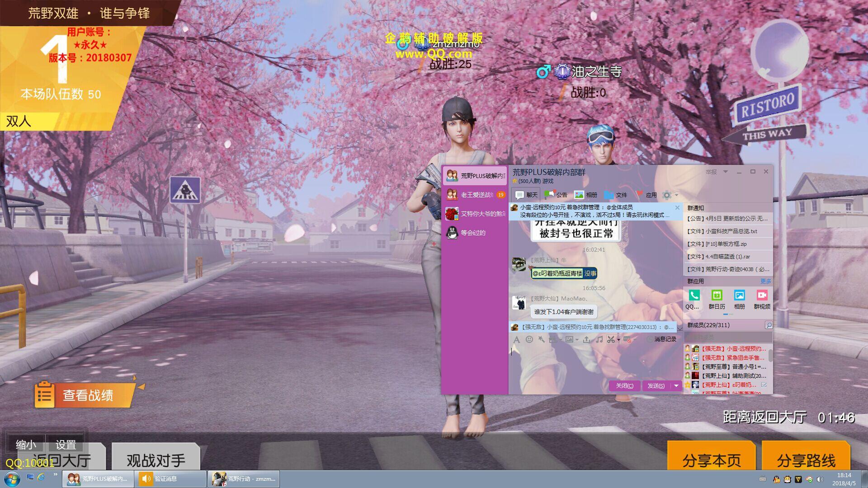
Task: Click the group member search field
Action: pos(728,337)
